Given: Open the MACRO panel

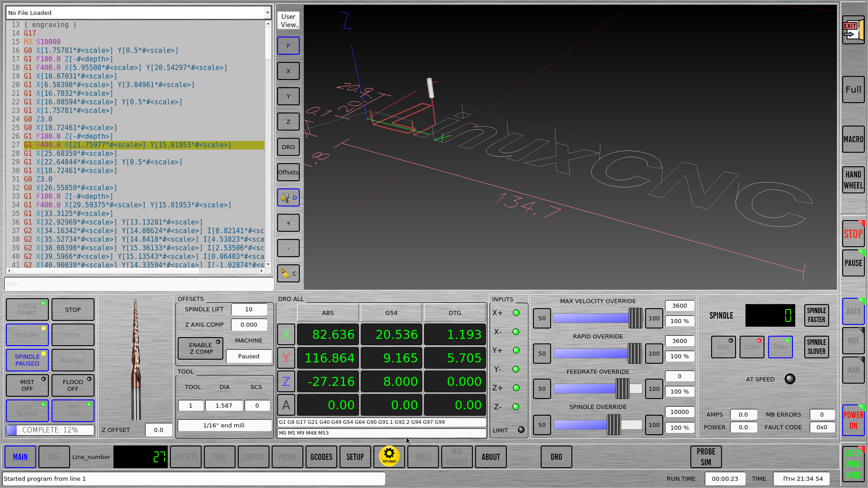Looking at the screenshot, I should coord(853,139).
